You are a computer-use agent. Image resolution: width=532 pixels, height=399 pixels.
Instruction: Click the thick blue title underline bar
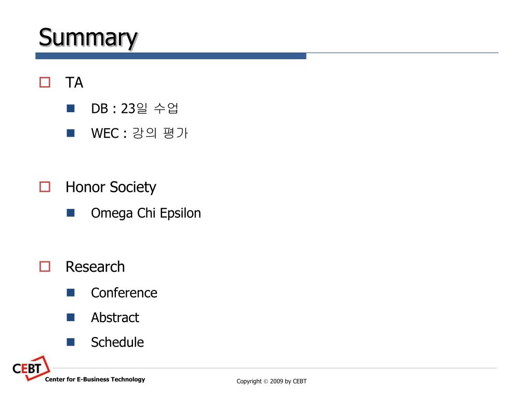click(170, 56)
